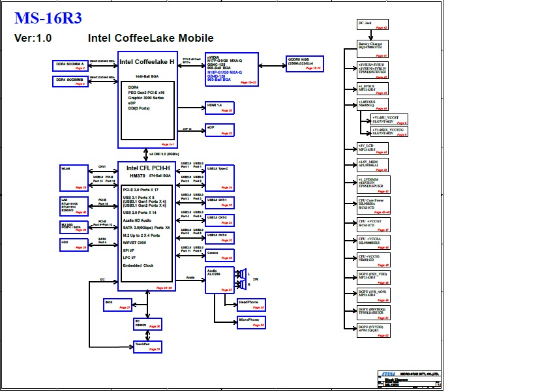Select the "Intel CoffeeLake Mobile" heading
The image size is (555, 392).
point(151,38)
